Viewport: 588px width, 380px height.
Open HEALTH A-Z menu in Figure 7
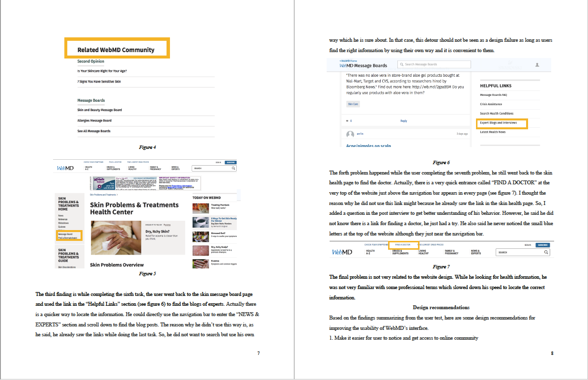pos(370,252)
